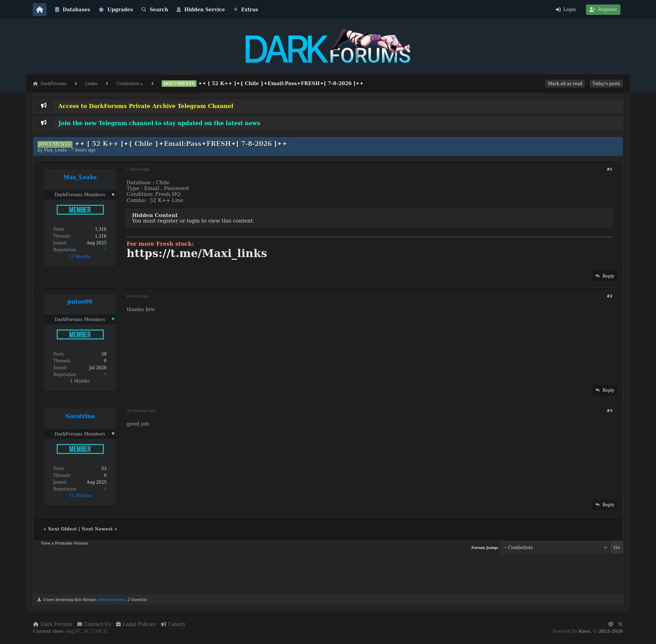
Task: Open the Forum Jump dropdown
Action: (554, 548)
